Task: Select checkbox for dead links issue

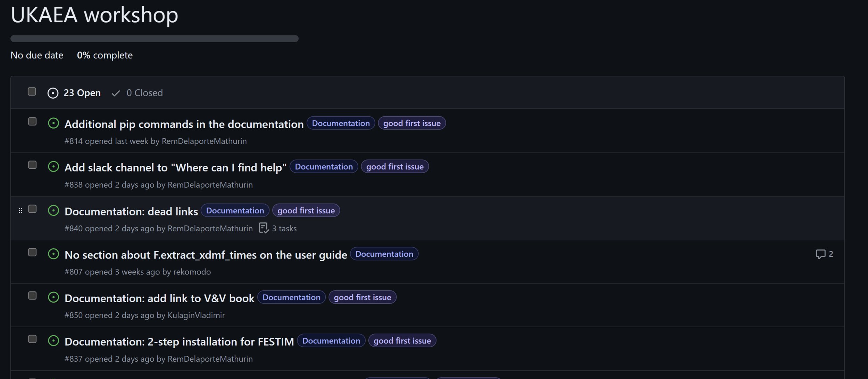Action: [x=32, y=209]
